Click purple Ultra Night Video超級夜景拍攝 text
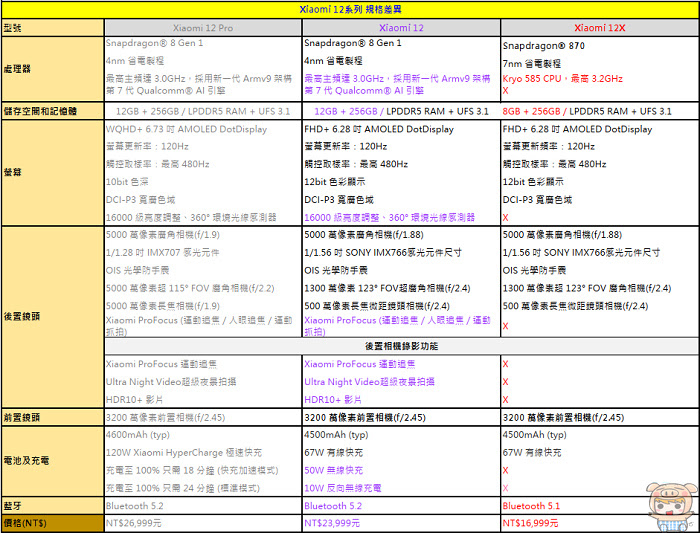This screenshot has width=700, height=533. (369, 382)
